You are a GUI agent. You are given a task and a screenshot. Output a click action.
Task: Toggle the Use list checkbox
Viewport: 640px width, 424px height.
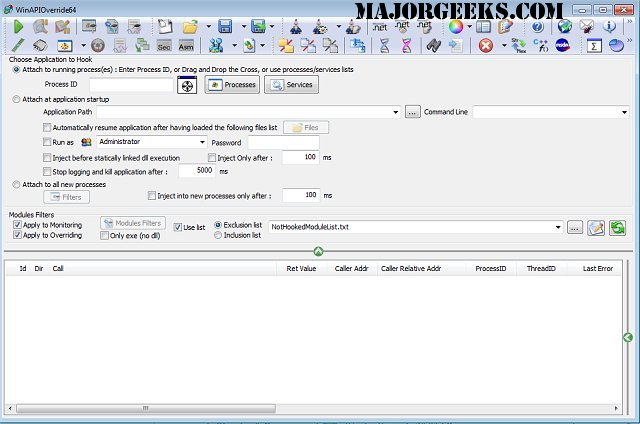pos(178,227)
